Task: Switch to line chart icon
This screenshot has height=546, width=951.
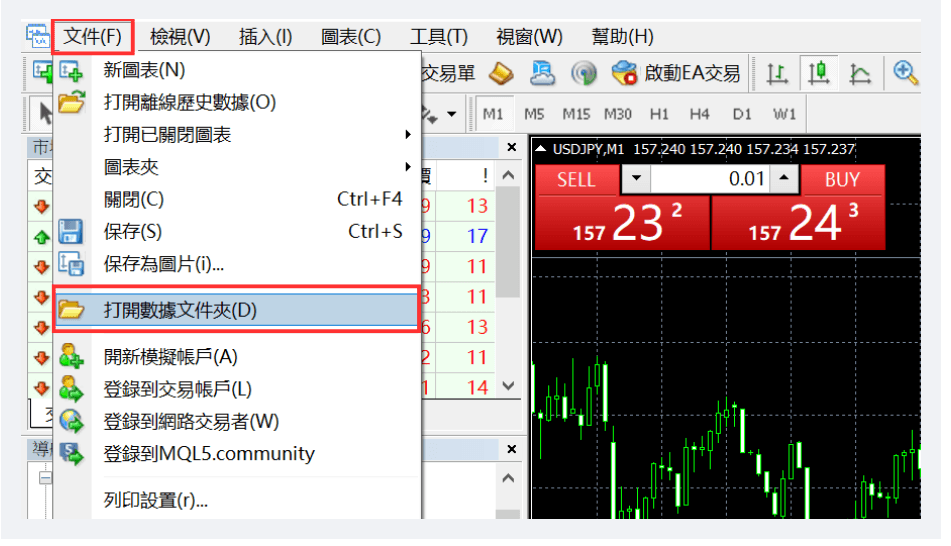Action: tap(860, 73)
